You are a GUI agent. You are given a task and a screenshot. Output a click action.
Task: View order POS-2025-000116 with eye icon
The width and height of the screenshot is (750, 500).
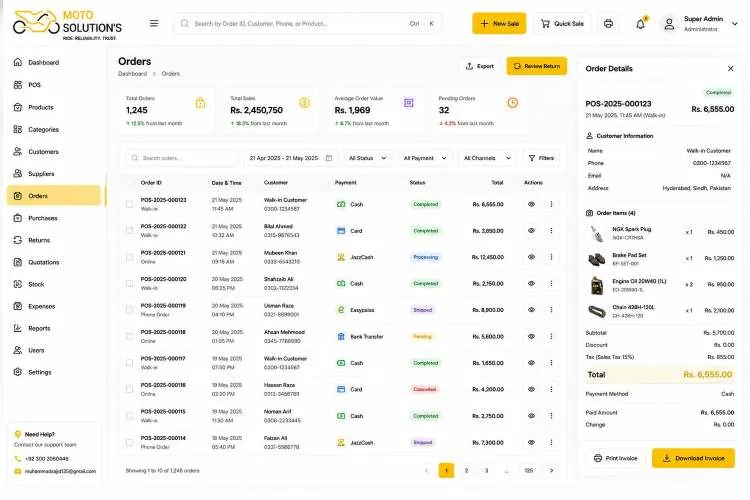pos(531,389)
